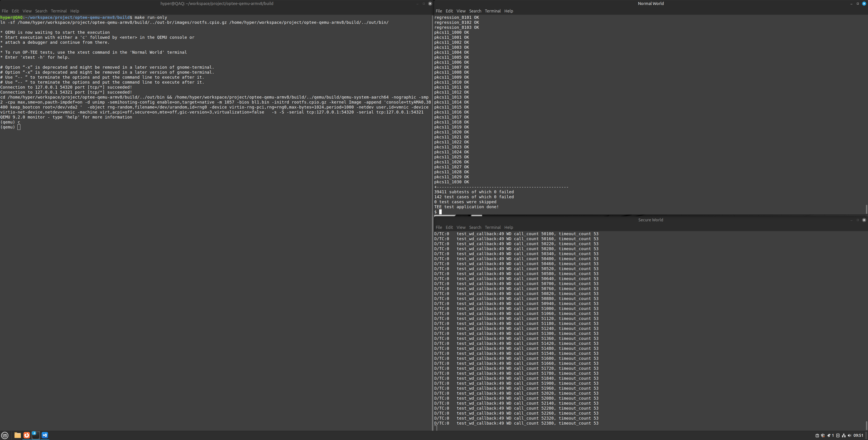Click the qemu monitor prompt input line
868x440 pixels.
pyautogui.click(x=19, y=127)
